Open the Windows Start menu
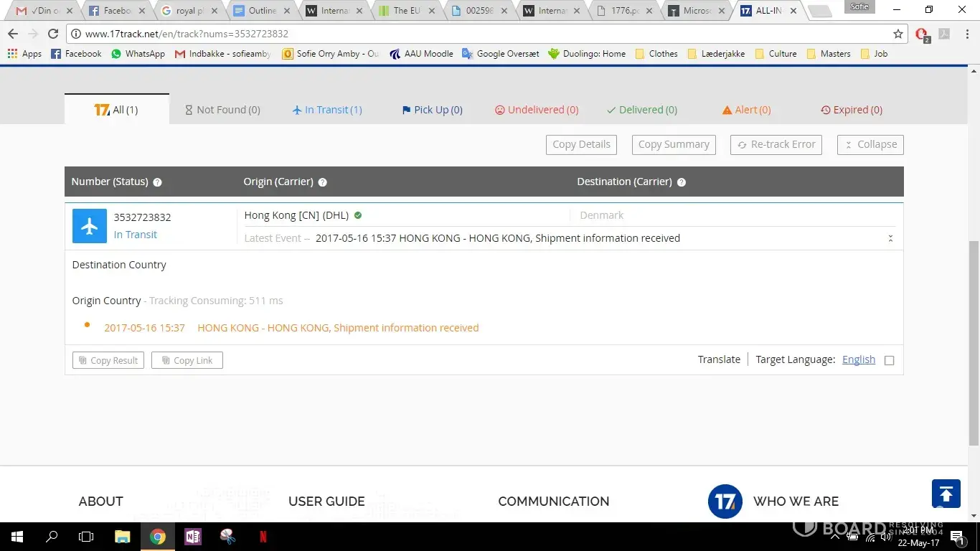The image size is (980, 551). [x=17, y=536]
